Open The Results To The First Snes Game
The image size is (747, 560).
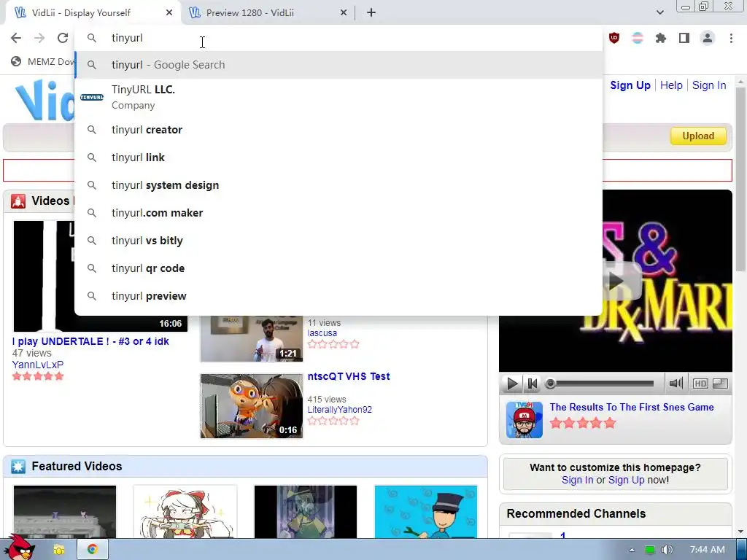tap(631, 407)
